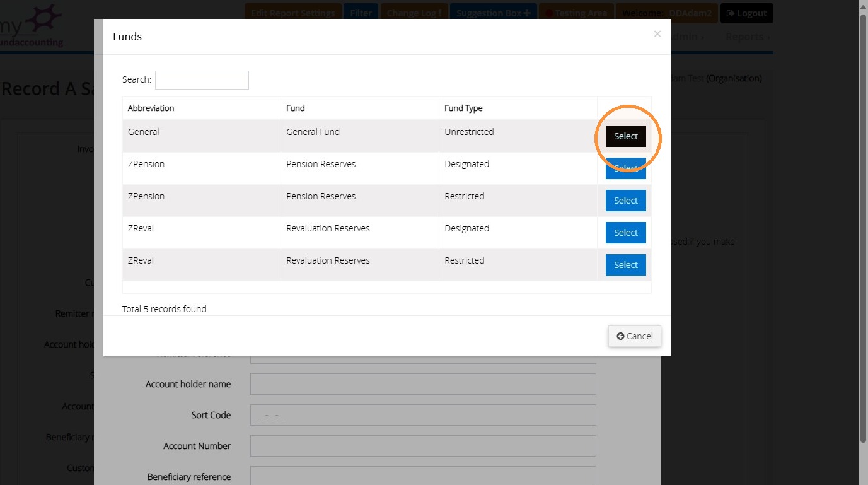
Task: Click the Sort Code field
Action: pos(423,415)
